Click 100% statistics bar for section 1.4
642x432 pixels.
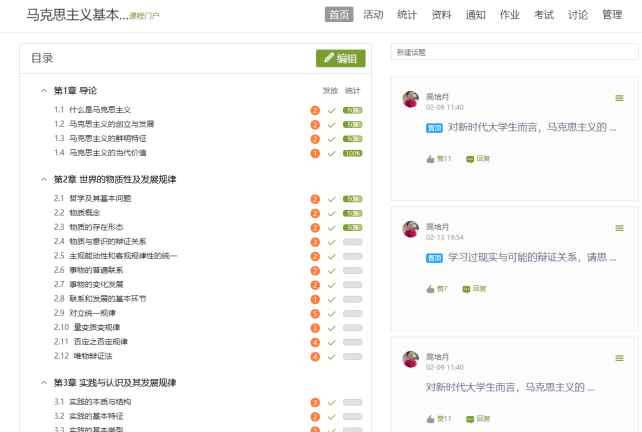coord(353,153)
